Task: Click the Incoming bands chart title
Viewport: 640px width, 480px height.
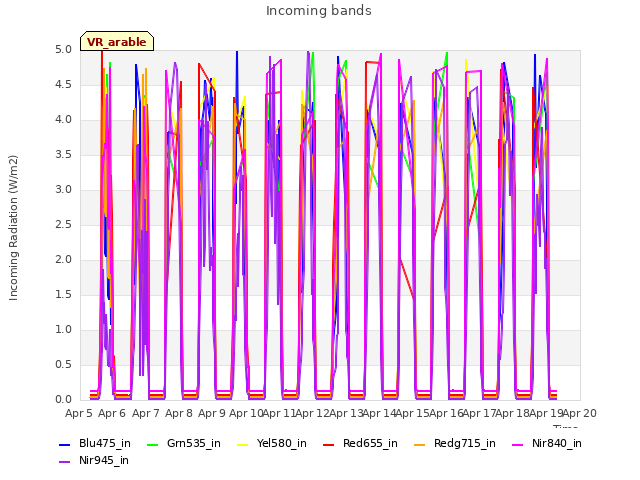Action: point(319,11)
